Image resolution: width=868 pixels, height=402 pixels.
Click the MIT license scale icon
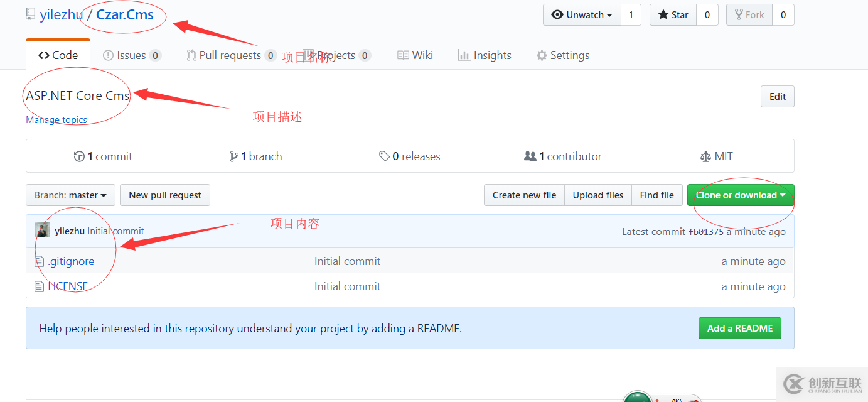pyautogui.click(x=705, y=156)
